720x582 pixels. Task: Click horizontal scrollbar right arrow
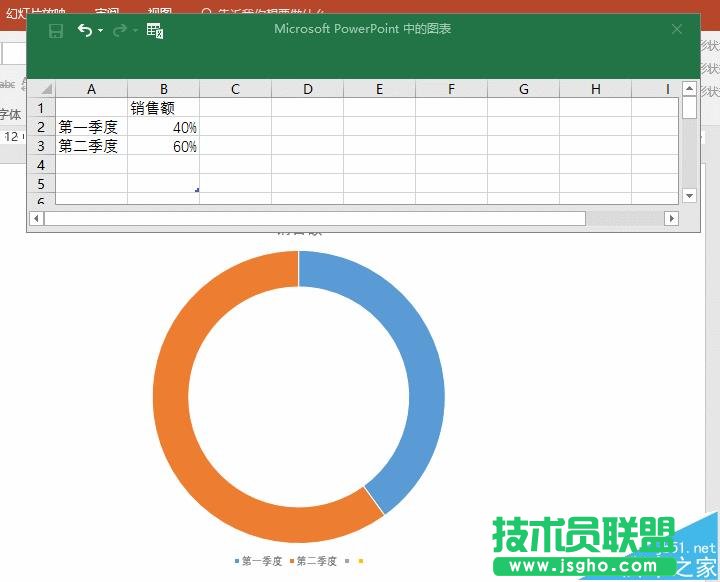[671, 218]
